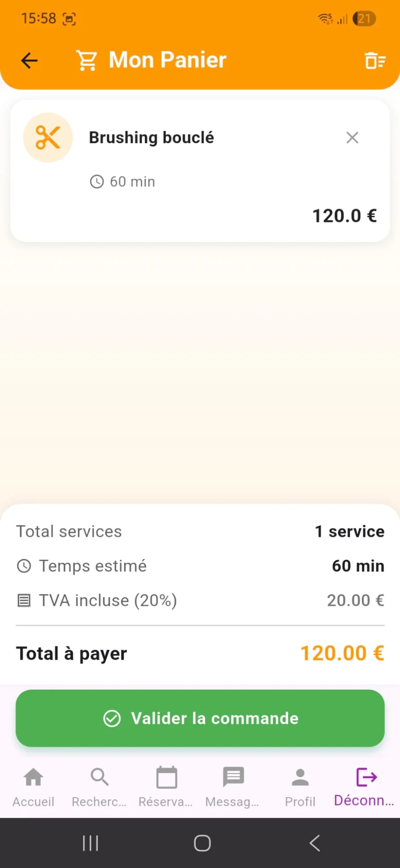Open Android recent apps button
The height and width of the screenshot is (868, 400).
90,843
